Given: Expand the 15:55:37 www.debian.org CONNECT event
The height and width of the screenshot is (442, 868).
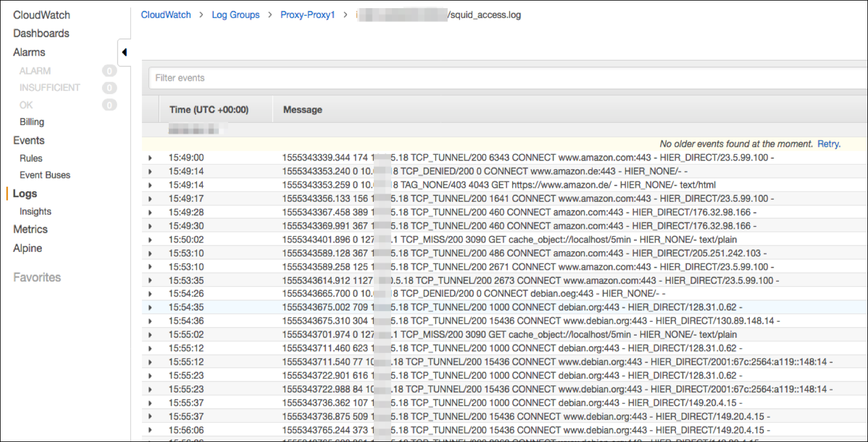Looking at the screenshot, I should [150, 416].
